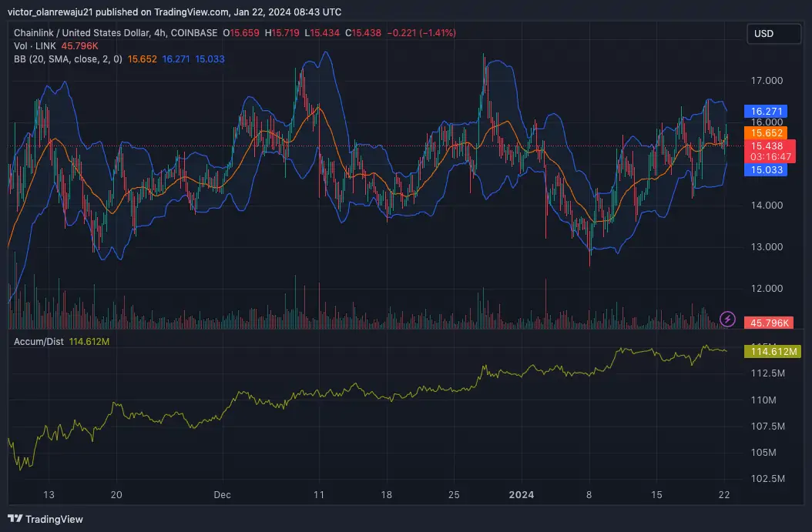Select the 114.612M Accum/Dist value label

click(772, 352)
